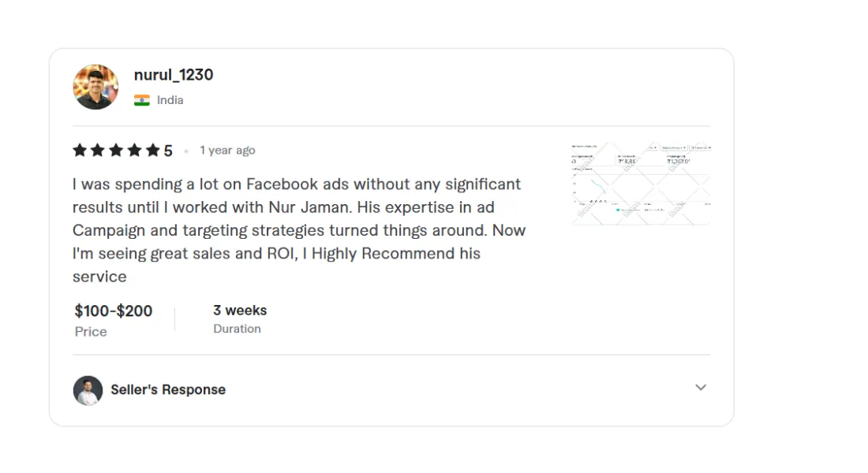This screenshot has height=473, width=868.
Task: Select the India country label
Action: click(170, 100)
